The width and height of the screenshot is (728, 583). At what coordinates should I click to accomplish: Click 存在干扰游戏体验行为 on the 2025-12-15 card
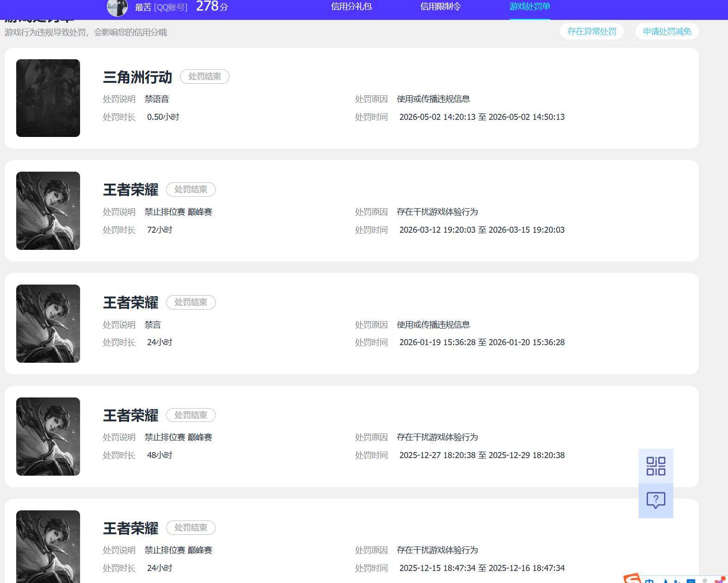(437, 550)
